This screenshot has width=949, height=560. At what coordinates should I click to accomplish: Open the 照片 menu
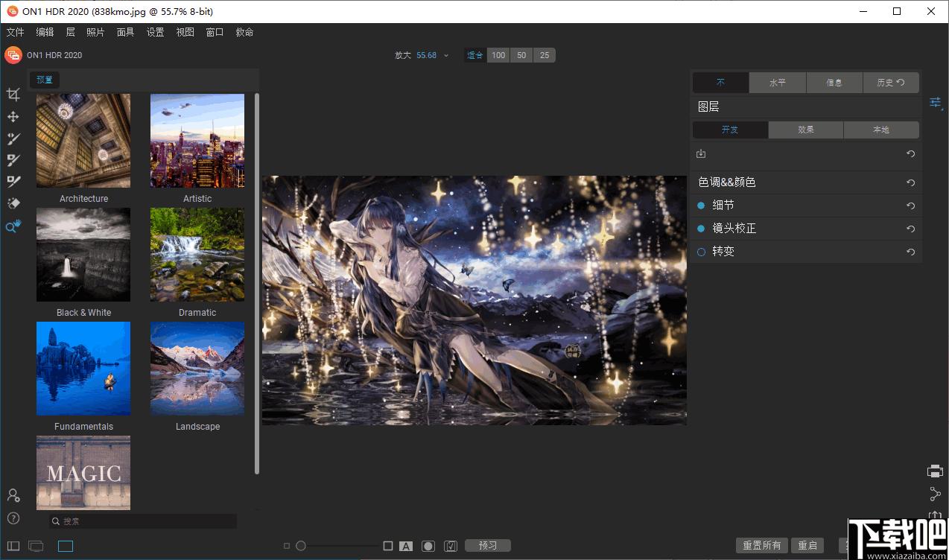pos(95,32)
